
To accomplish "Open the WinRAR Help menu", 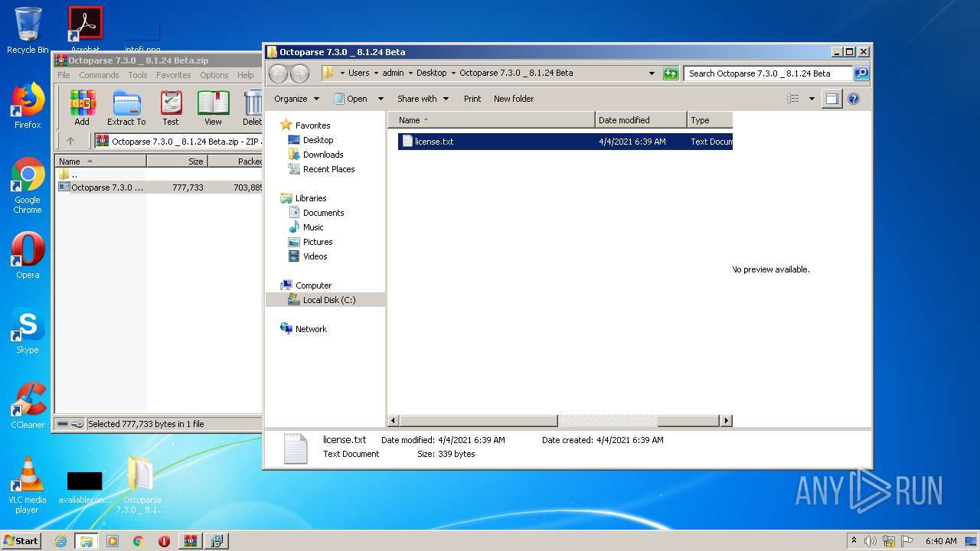I will click(246, 75).
